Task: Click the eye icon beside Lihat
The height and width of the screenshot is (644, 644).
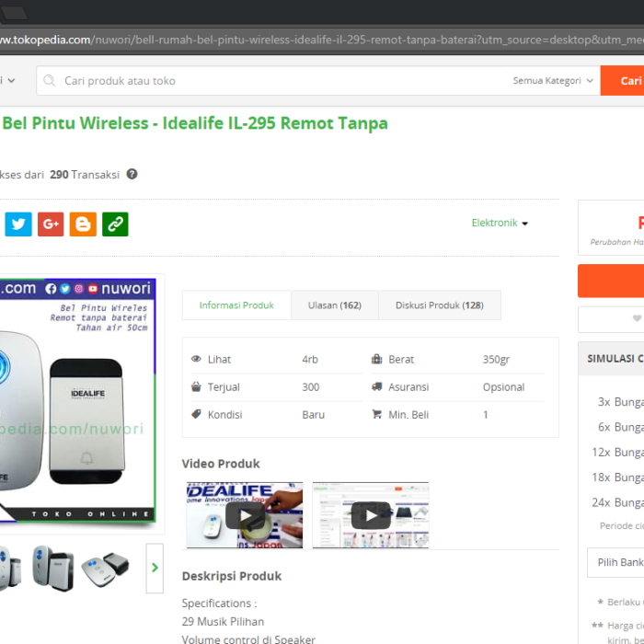Action: tap(196, 359)
